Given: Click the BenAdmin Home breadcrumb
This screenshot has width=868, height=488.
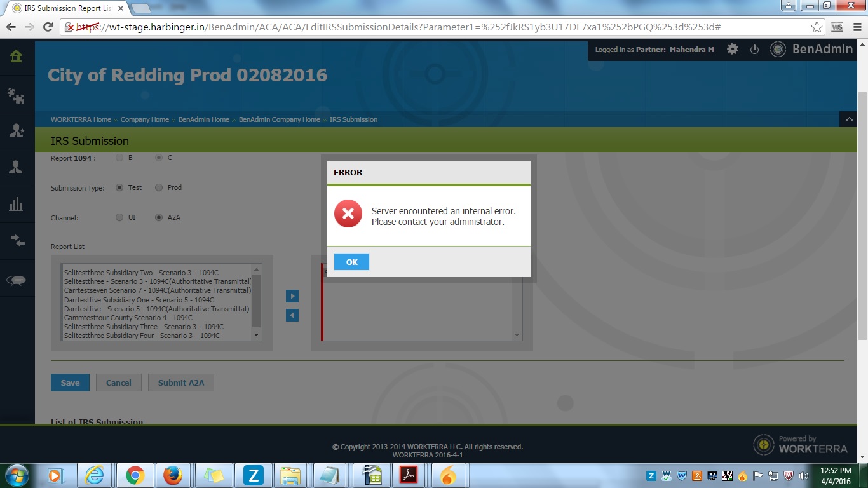Looking at the screenshot, I should [x=203, y=119].
